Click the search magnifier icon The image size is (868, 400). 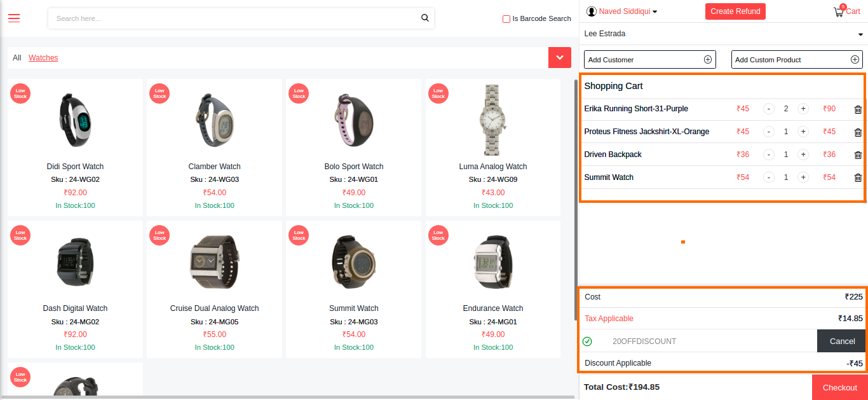click(x=425, y=18)
